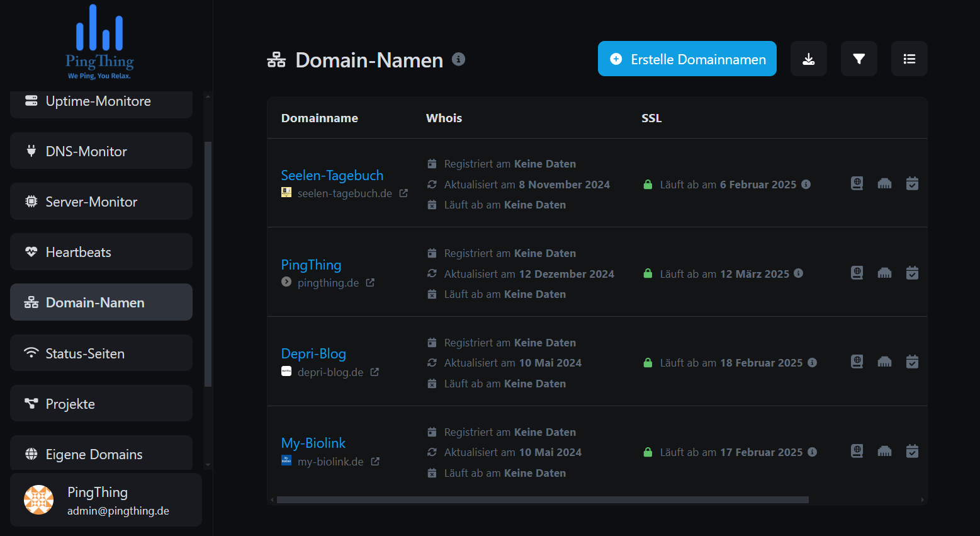This screenshot has width=980, height=536.
Task: Click 'Läuft ab am 17 Februar 2025' text
Action: click(x=731, y=452)
